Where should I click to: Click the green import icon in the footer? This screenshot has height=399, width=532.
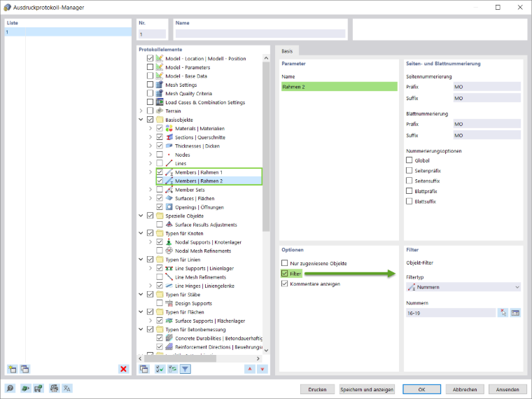tap(25, 388)
